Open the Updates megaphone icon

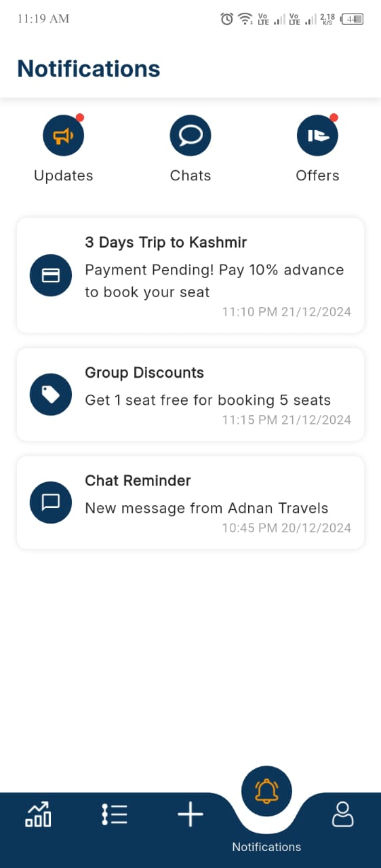click(63, 136)
